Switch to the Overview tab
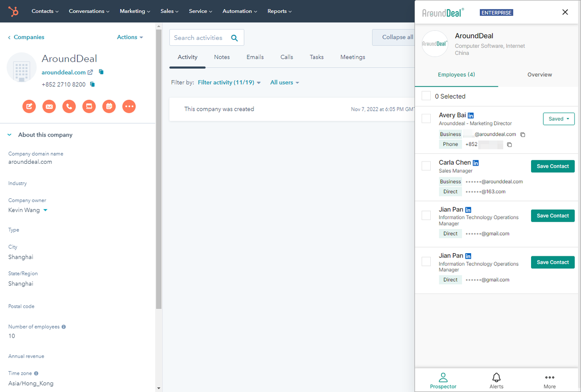Image resolution: width=581 pixels, height=392 pixels. 539,75
